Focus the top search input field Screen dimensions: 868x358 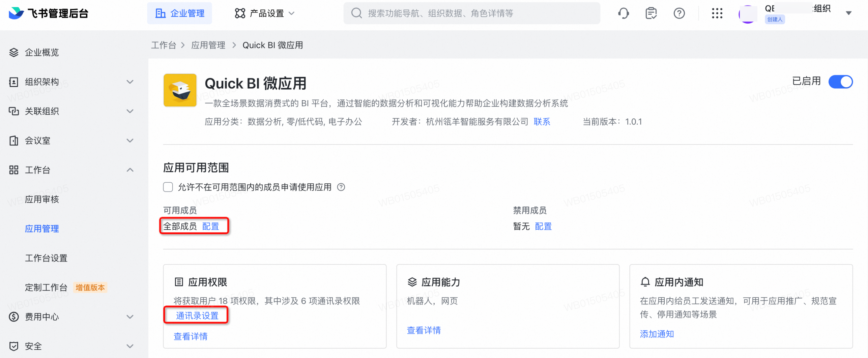tap(471, 13)
